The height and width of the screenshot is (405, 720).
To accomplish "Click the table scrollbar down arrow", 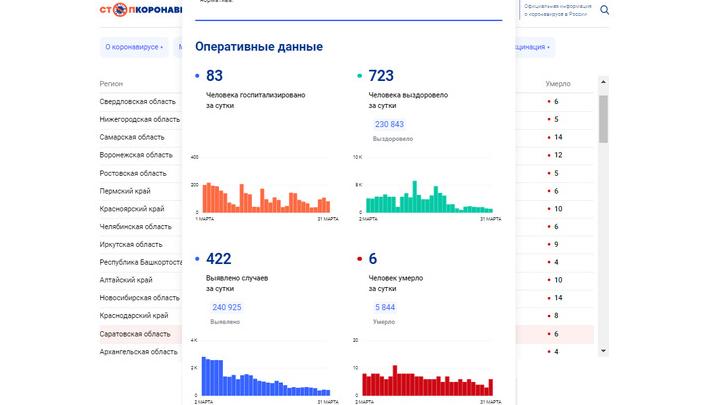I will pos(603,351).
